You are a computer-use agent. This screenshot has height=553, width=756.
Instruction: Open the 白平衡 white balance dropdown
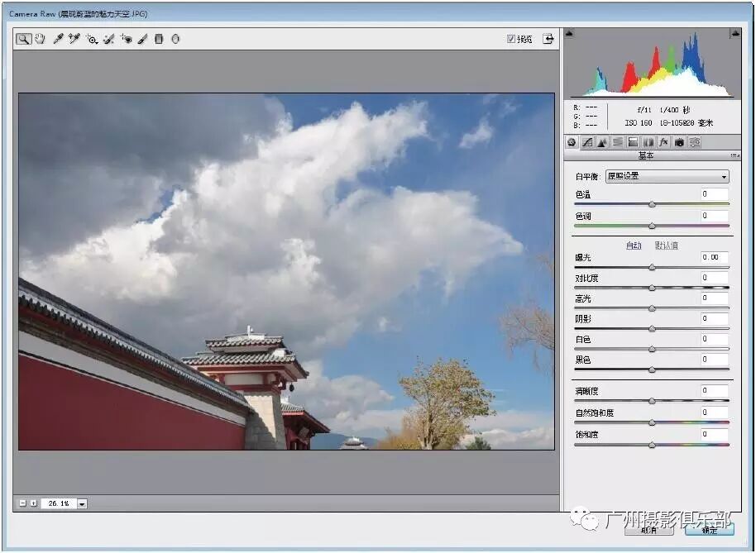[667, 176]
